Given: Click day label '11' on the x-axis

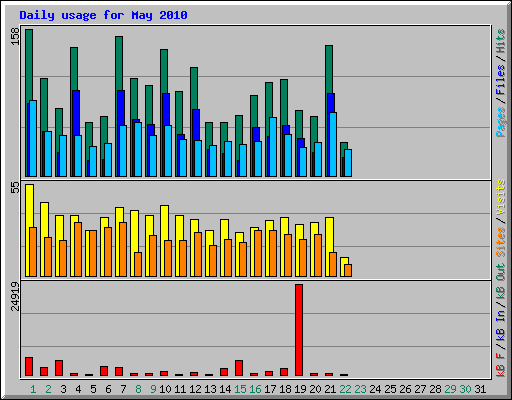Looking at the screenshot, I should click(x=180, y=389).
